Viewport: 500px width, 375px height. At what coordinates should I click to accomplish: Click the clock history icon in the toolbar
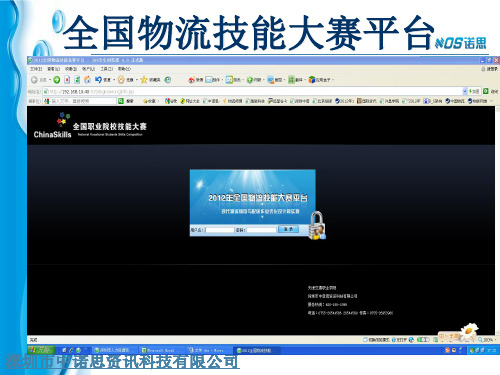coord(168,80)
